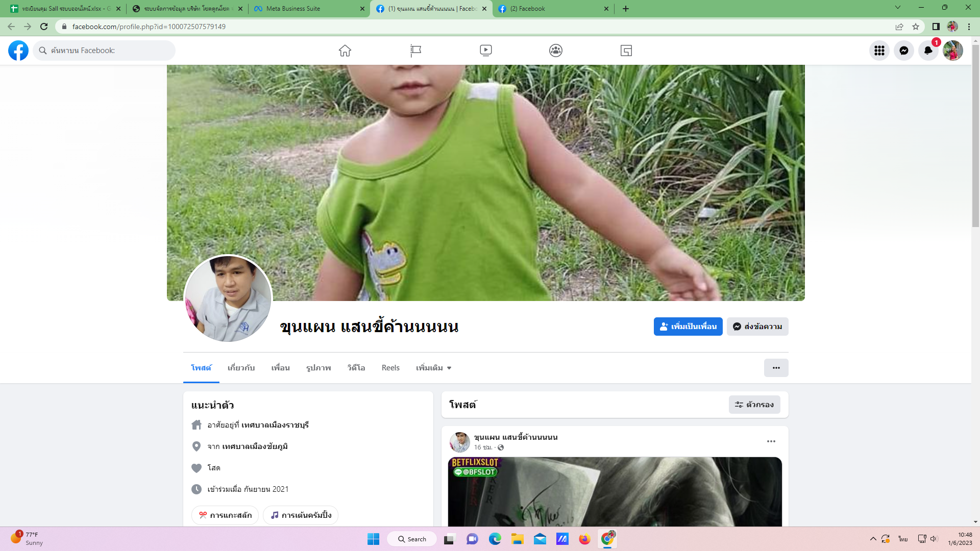The image size is (980, 551).
Task: Switch to the เกี่ยวกับ tab
Action: click(x=241, y=368)
